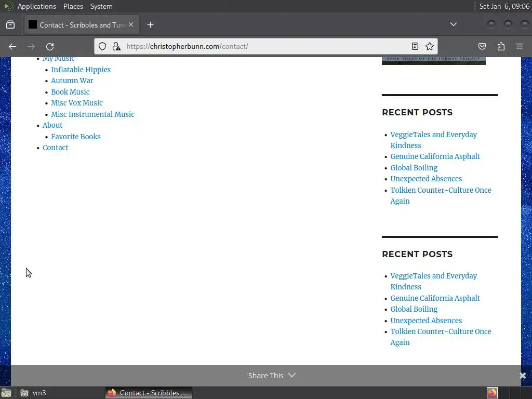The height and width of the screenshot is (399, 532).
Task: Open Misc Vox Music link
Action: click(77, 103)
